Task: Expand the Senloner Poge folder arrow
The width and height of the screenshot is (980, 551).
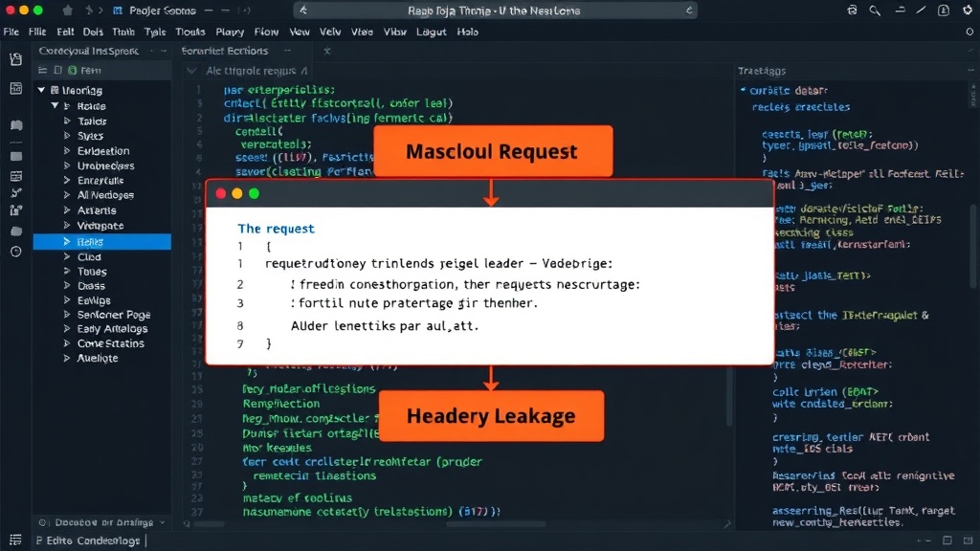Action: [67, 314]
